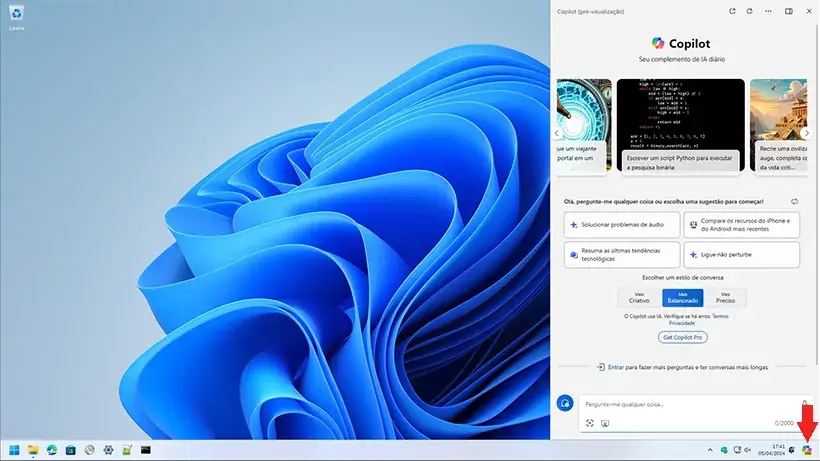Show previous suggestion card in carousel
This screenshot has height=461, width=820.
pyautogui.click(x=557, y=133)
